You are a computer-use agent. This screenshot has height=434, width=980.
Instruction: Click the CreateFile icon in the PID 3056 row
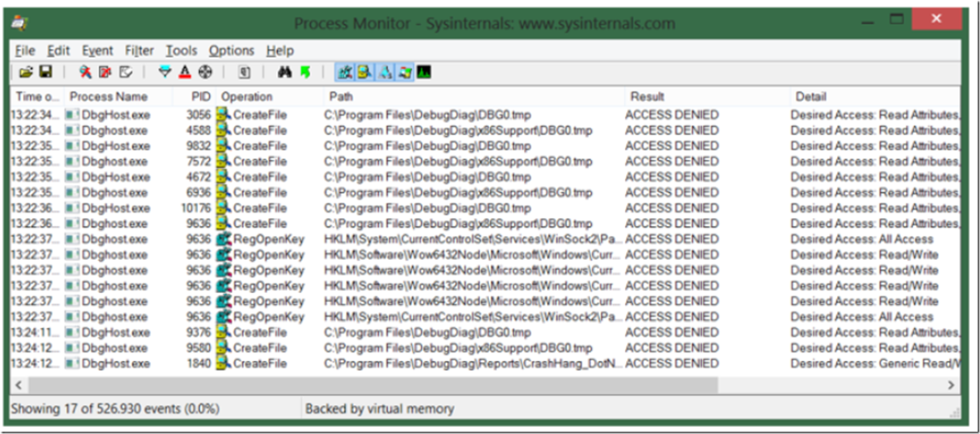pyautogui.click(x=223, y=115)
